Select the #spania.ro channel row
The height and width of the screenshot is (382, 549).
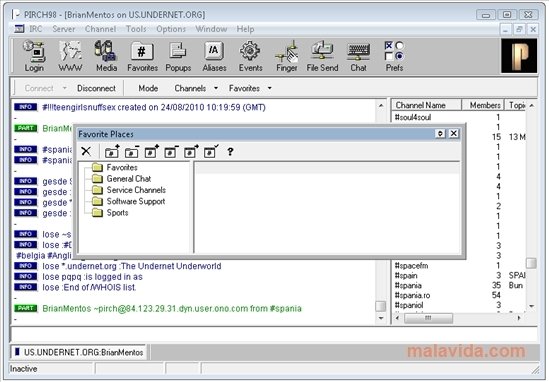(459, 295)
